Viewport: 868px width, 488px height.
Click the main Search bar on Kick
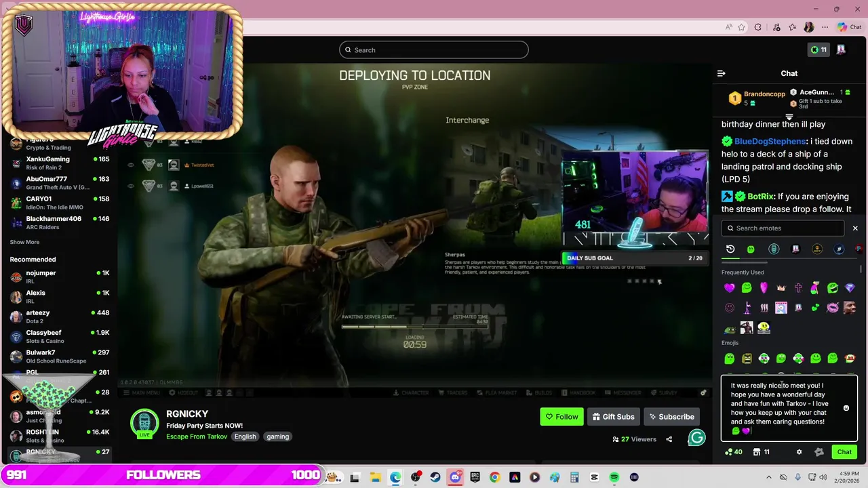click(434, 50)
